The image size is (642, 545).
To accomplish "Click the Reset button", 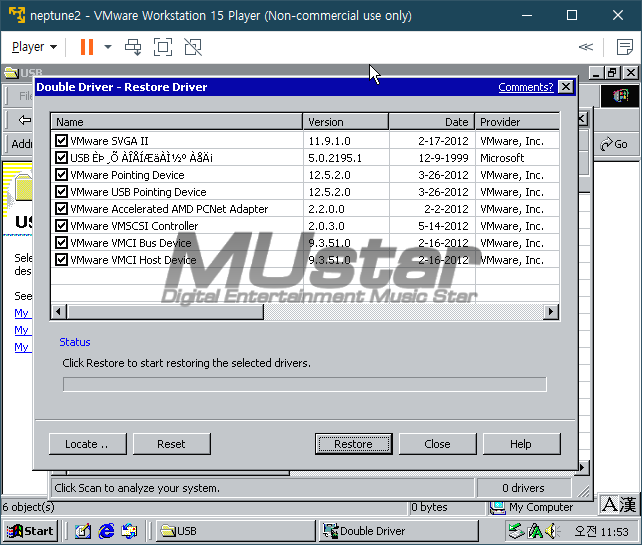I will (x=172, y=444).
